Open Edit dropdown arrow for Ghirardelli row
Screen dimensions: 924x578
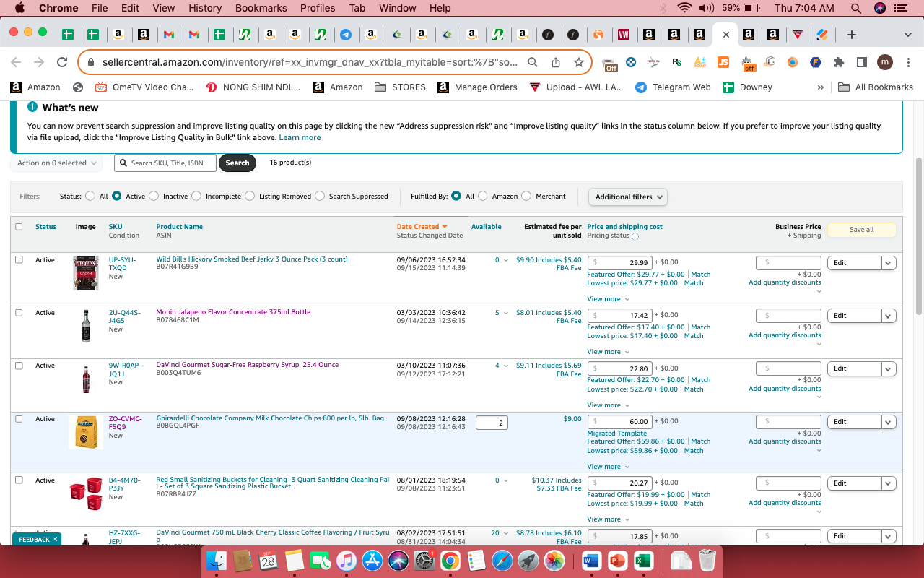pos(889,422)
